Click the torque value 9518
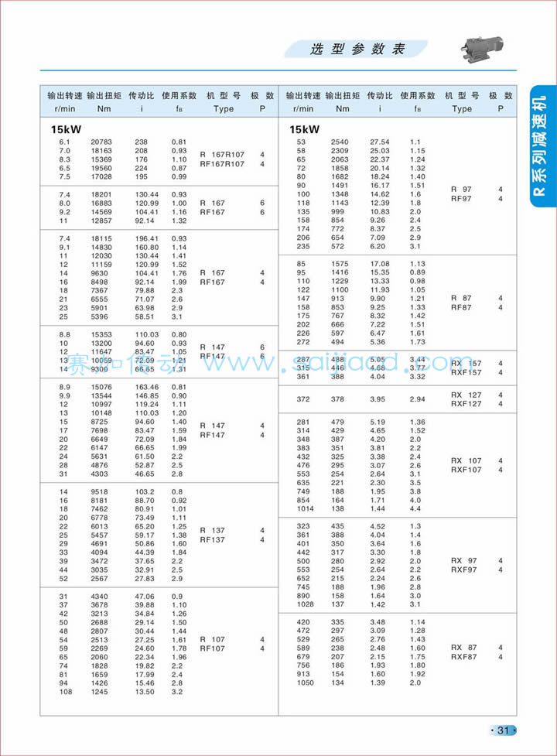Screen dimensions: 557x756 99,491
